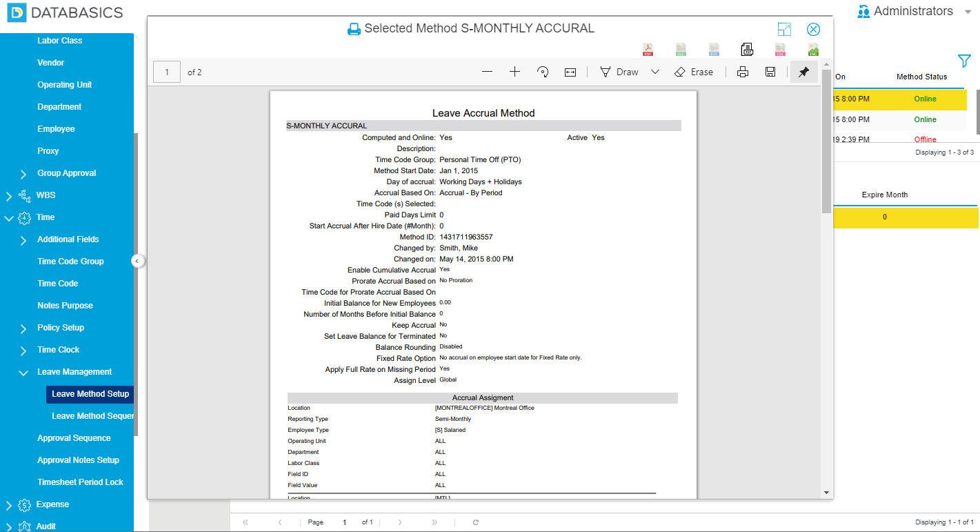
Task: Export the report as CSV
Action: 780,49
